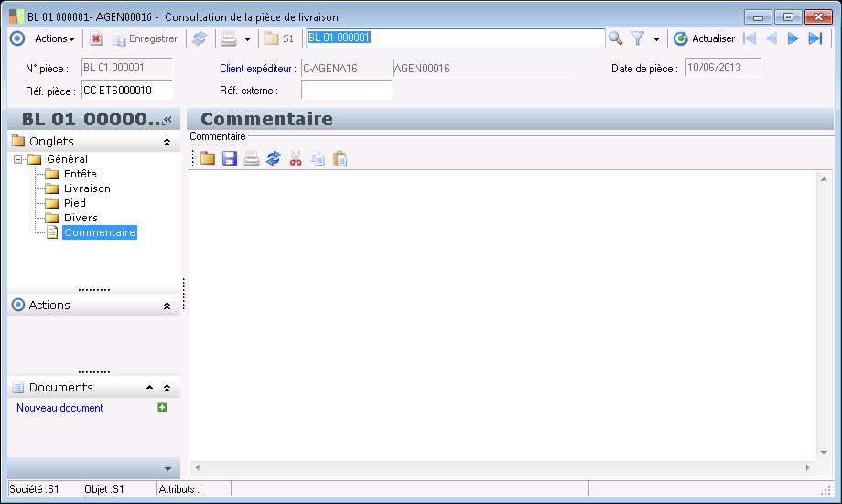Open the Entête tab in tree
The height and width of the screenshot is (504, 842).
(x=80, y=174)
